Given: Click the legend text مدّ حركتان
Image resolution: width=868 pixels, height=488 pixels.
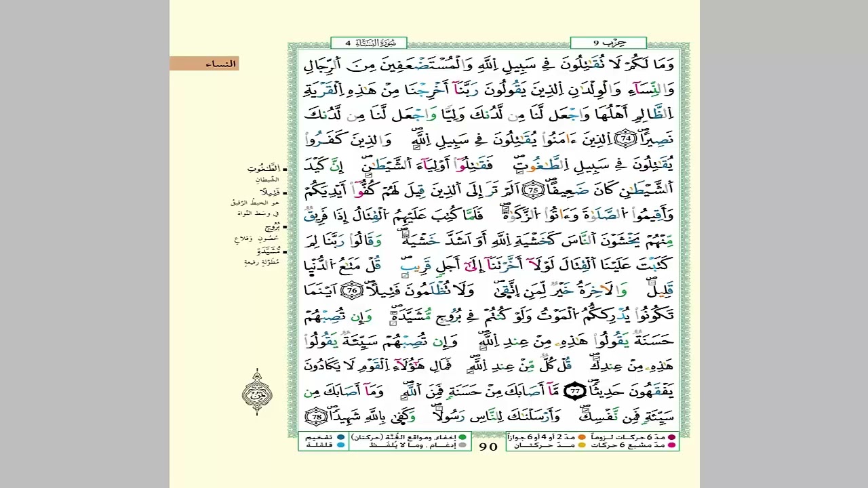Looking at the screenshot, I should (x=545, y=445).
